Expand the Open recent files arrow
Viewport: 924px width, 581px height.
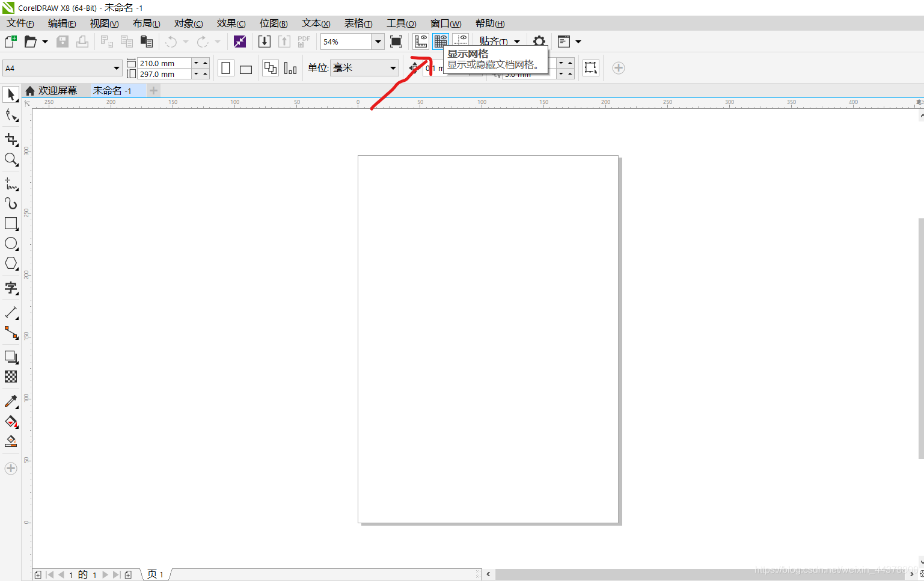click(x=45, y=41)
